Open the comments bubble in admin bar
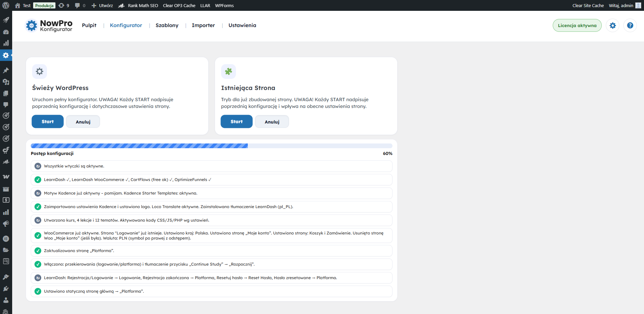The image size is (644, 314). tap(80, 5)
